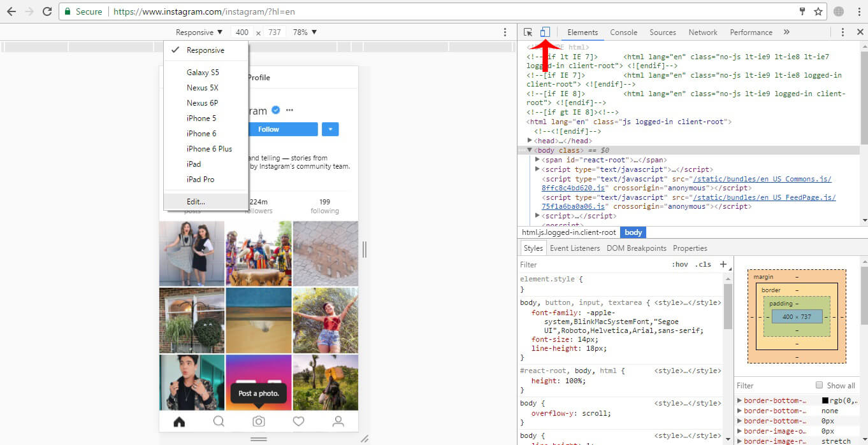
Task: Open the globe extension icon
Action: (x=839, y=11)
